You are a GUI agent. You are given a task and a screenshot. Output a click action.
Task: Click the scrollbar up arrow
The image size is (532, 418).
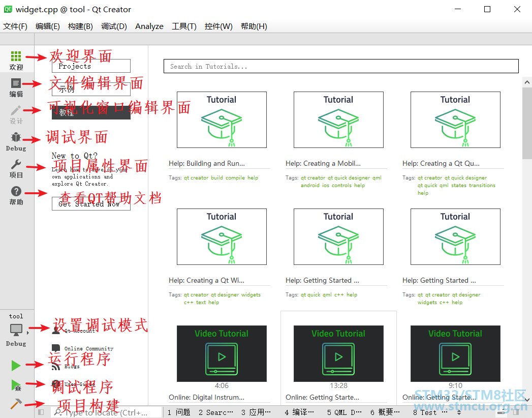click(527, 82)
